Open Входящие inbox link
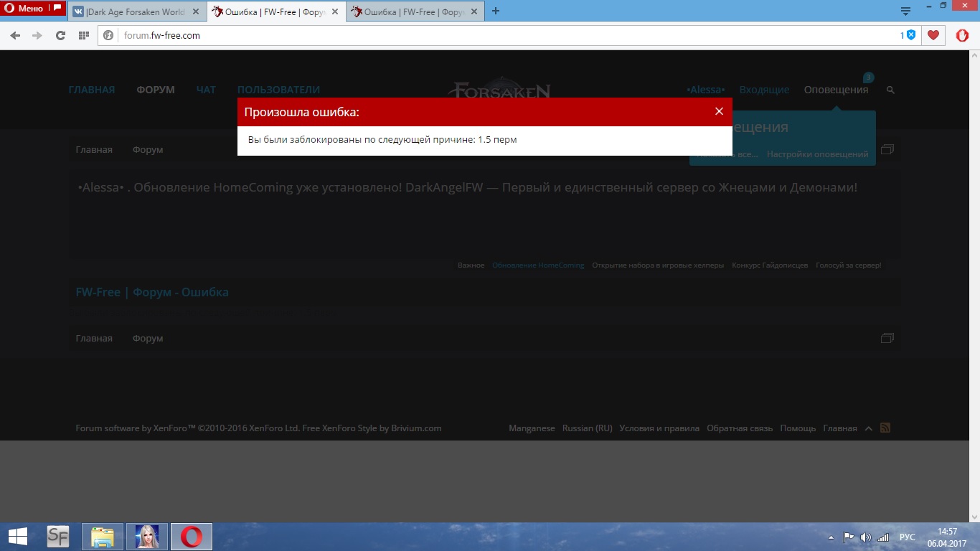Image resolution: width=980 pixels, height=551 pixels. pos(764,90)
